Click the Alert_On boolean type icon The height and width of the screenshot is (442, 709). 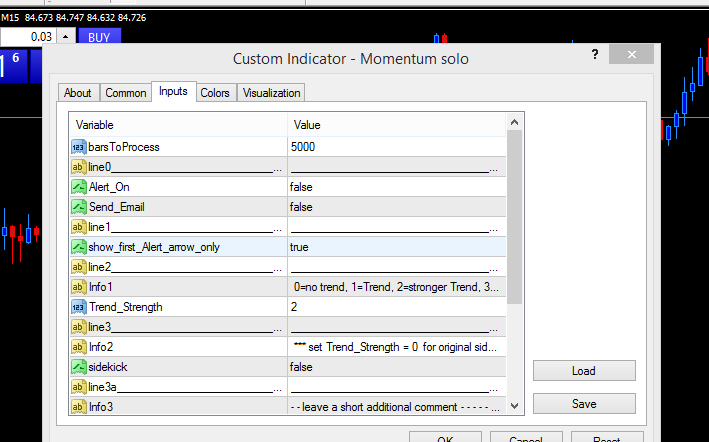[x=79, y=187]
